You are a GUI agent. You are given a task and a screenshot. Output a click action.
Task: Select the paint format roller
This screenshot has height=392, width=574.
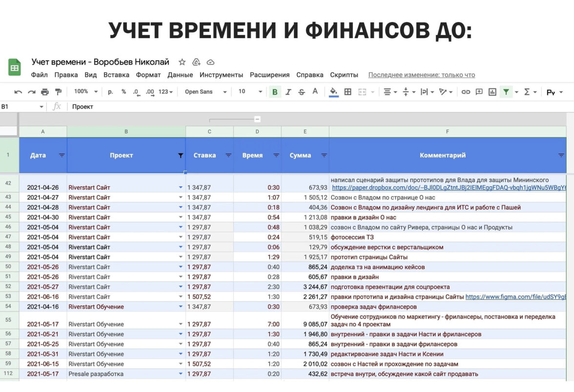(x=59, y=92)
